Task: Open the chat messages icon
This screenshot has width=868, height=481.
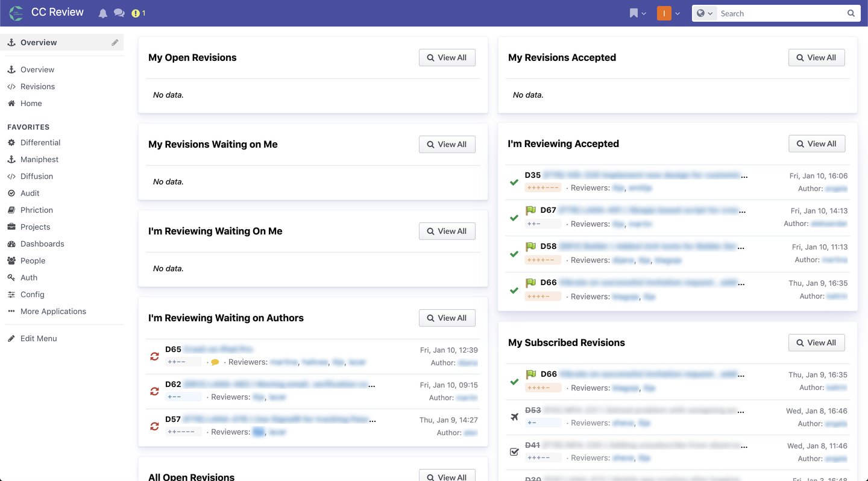Action: [x=119, y=13]
